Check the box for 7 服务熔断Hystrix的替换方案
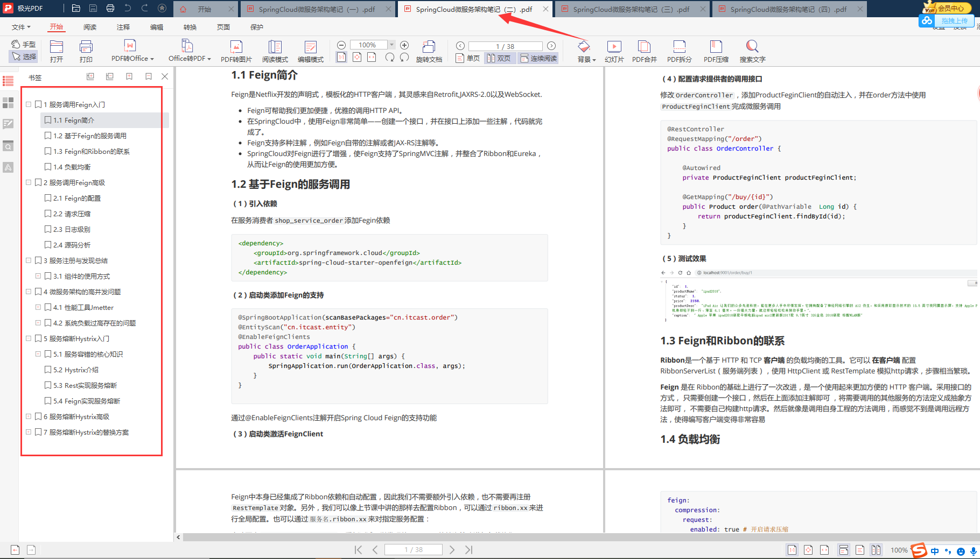 coord(38,432)
